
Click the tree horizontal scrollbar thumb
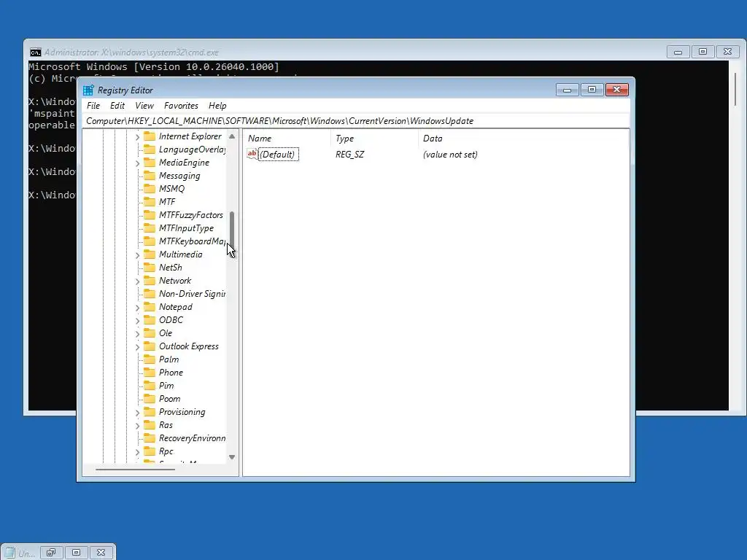point(135,470)
